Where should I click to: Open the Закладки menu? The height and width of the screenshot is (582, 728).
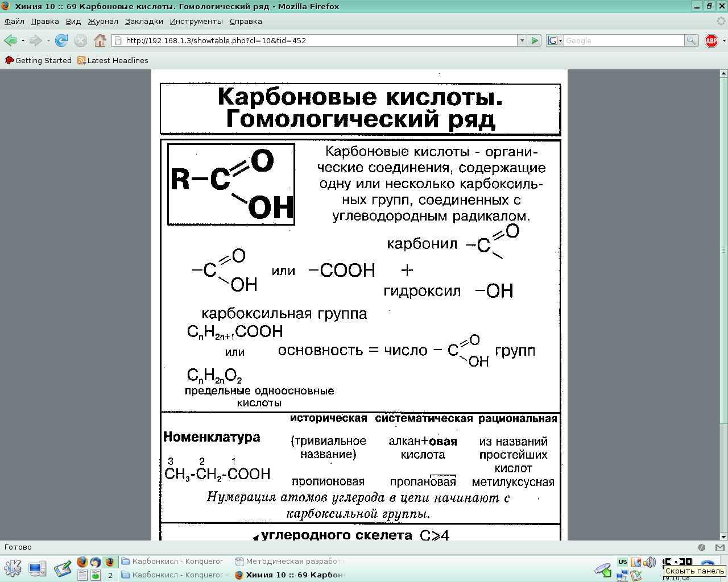[x=144, y=21]
